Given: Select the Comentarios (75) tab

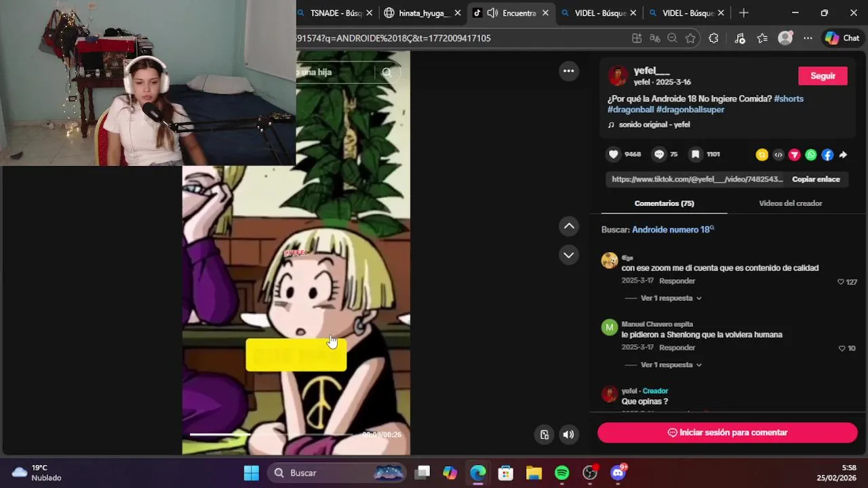Looking at the screenshot, I should click(664, 203).
